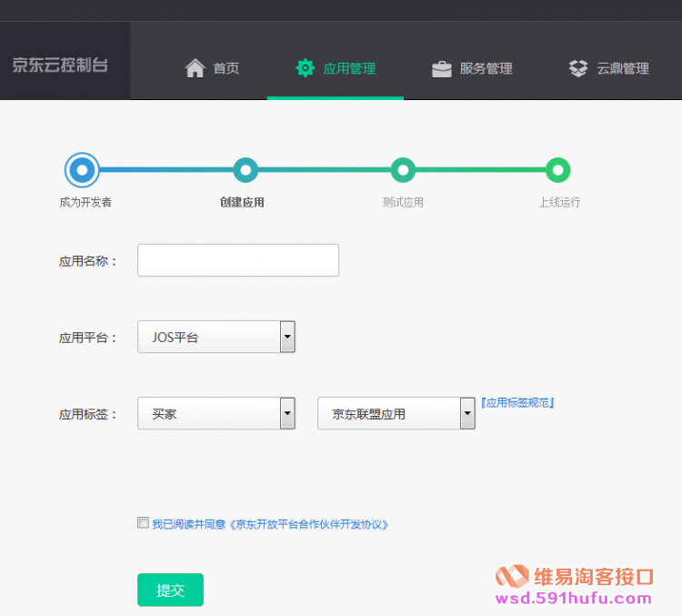Open the 首页 tab label
The height and width of the screenshot is (616, 682).
click(226, 68)
